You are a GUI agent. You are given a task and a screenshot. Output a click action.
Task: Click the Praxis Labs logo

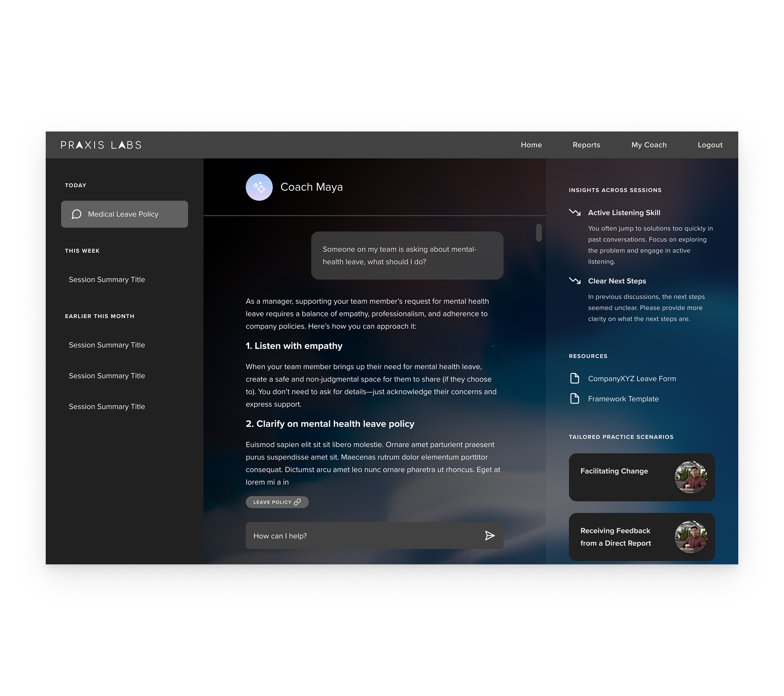click(101, 145)
